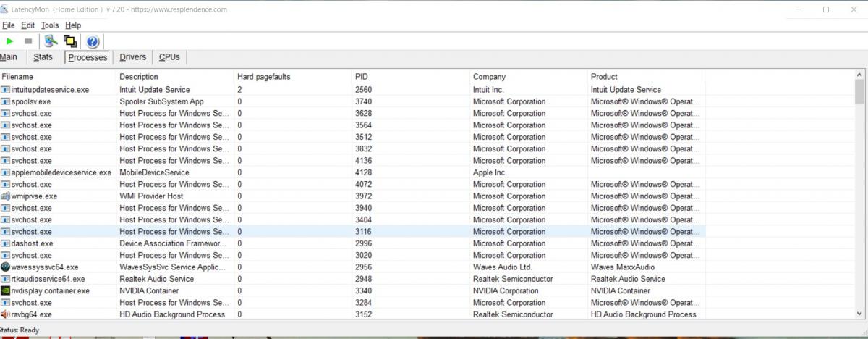Open help via the blue question mark icon
Screen dimensions: 868x339
[x=93, y=41]
